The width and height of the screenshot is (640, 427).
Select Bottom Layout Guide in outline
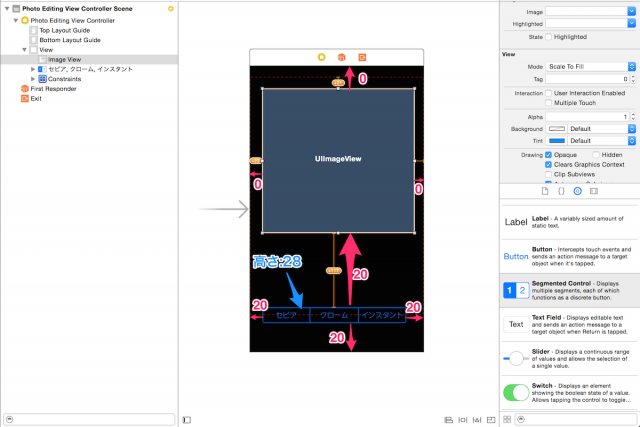(x=70, y=40)
